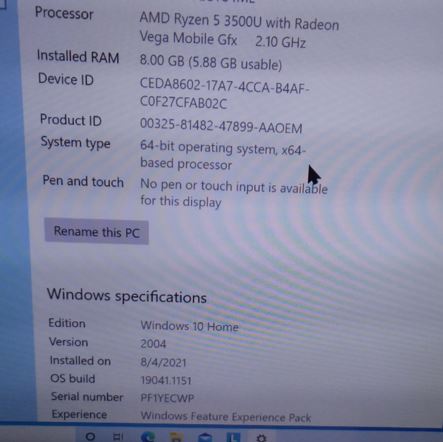
Task: Click the version value 2004
Action: tap(153, 343)
